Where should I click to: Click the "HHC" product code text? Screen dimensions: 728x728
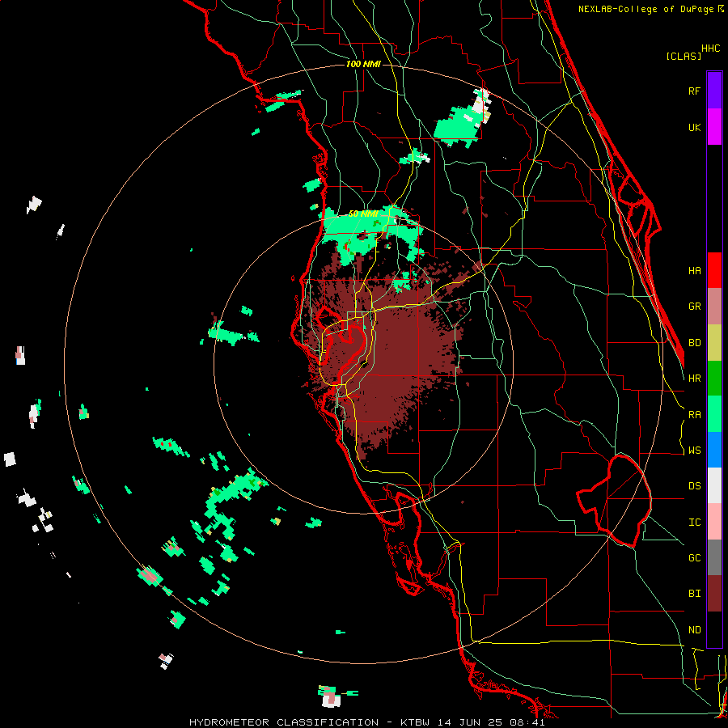pos(710,49)
